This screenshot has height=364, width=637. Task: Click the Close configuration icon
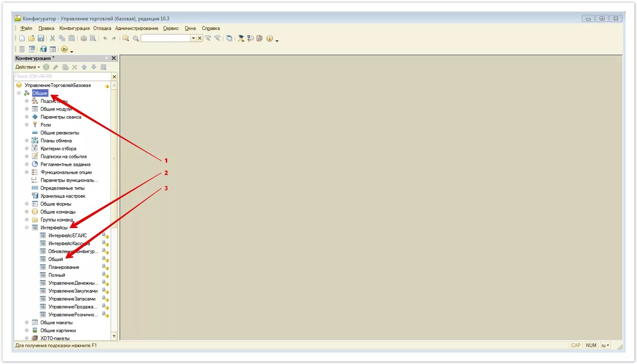[x=32, y=49]
